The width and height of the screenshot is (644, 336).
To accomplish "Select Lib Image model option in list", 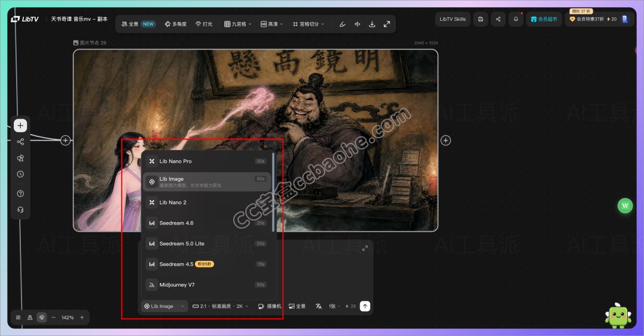I will (x=207, y=181).
